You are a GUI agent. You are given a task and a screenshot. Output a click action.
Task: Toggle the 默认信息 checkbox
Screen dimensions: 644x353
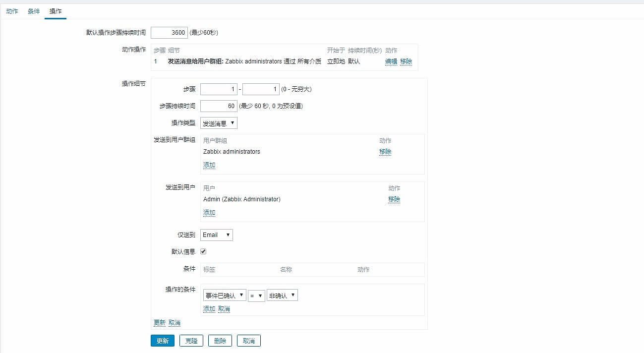(203, 252)
